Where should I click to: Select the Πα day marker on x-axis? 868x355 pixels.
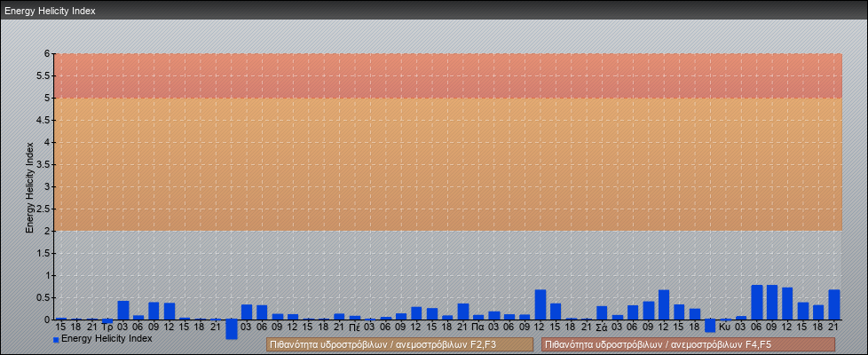[477, 327]
